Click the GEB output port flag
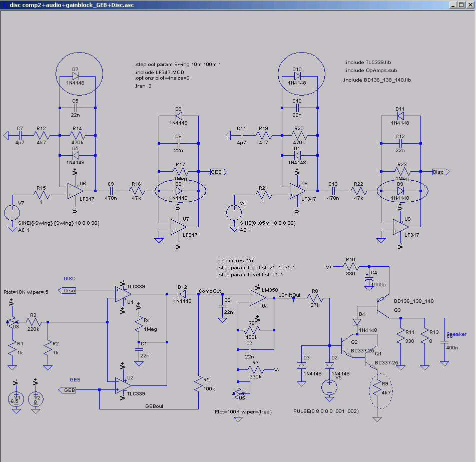The image size is (476, 462). 219,172
